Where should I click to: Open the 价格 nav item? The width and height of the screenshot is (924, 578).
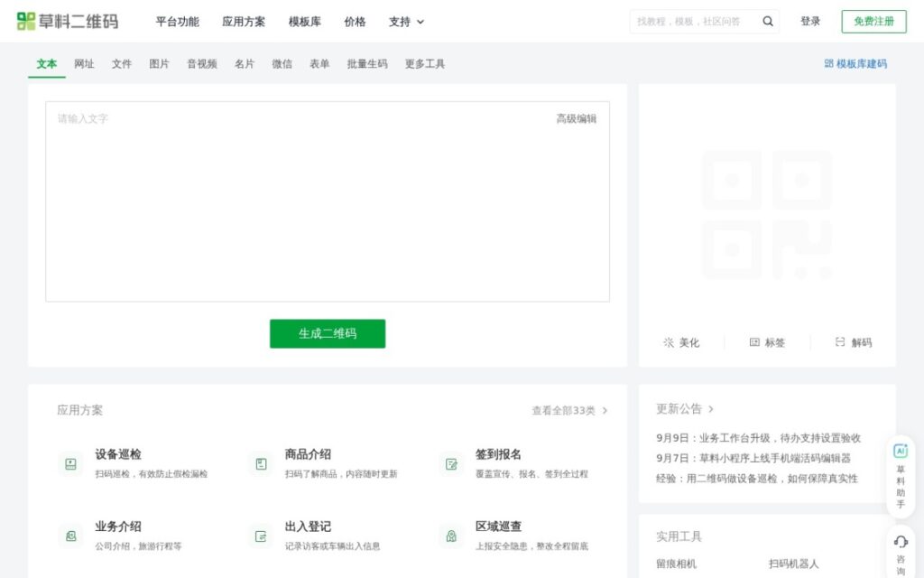pyautogui.click(x=355, y=22)
